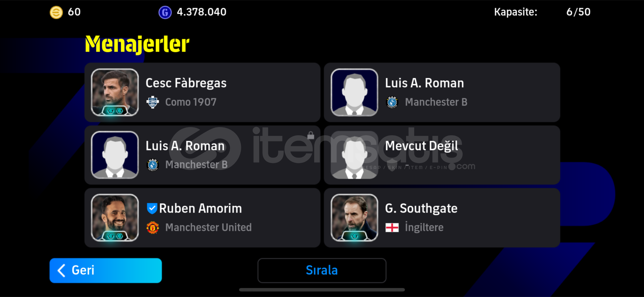Click the Manchester B crest in the left card
Viewport: 644px width, 297px height.
153,165
